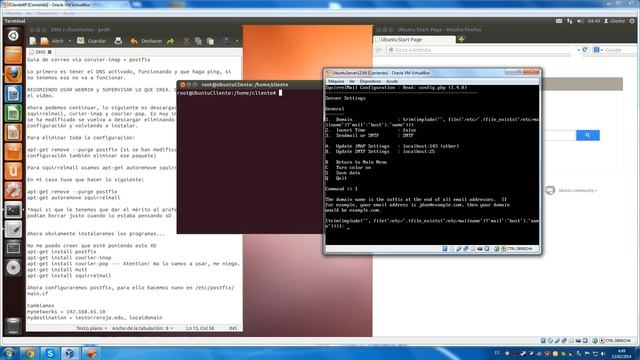
Task: Click the new document icon in gedit
Action: pyautogui.click(x=33, y=41)
